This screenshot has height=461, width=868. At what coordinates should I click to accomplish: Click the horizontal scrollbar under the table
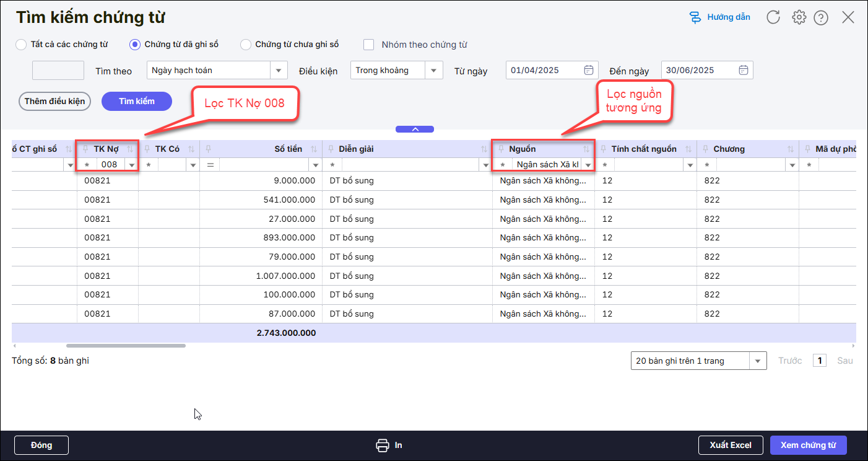click(x=126, y=346)
